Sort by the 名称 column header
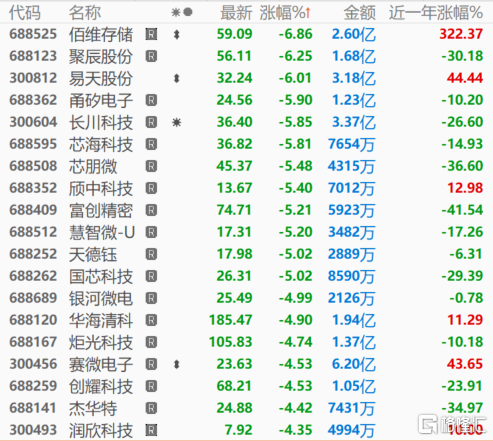This screenshot has height=441, width=493. [x=85, y=13]
